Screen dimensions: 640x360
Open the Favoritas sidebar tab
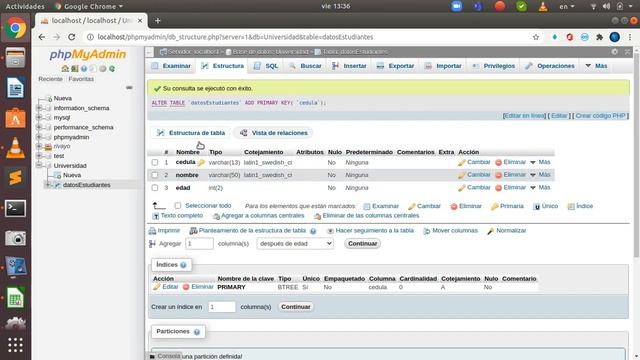(x=81, y=79)
